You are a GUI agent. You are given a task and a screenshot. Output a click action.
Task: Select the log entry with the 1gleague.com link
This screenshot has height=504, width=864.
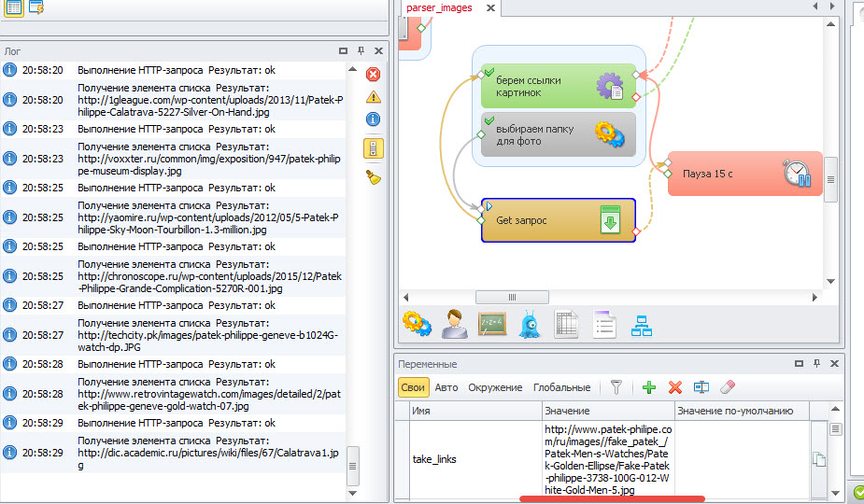173,100
